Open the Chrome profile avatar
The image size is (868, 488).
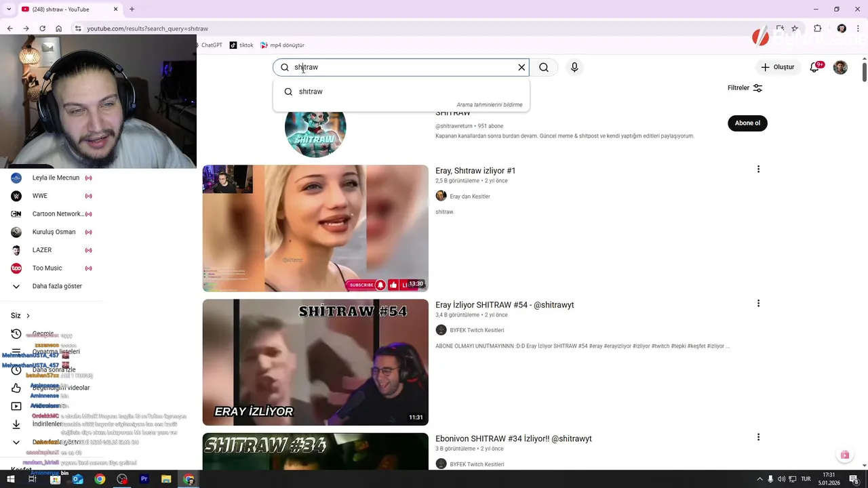[x=842, y=28]
